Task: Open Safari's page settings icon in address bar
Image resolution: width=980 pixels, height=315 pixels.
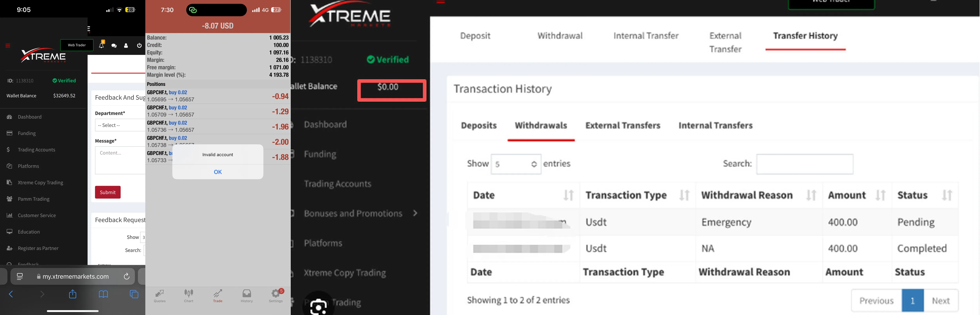Action: pyautogui.click(x=20, y=277)
